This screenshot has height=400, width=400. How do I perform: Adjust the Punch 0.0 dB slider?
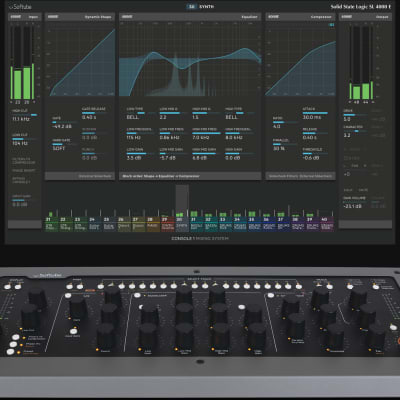94,154
